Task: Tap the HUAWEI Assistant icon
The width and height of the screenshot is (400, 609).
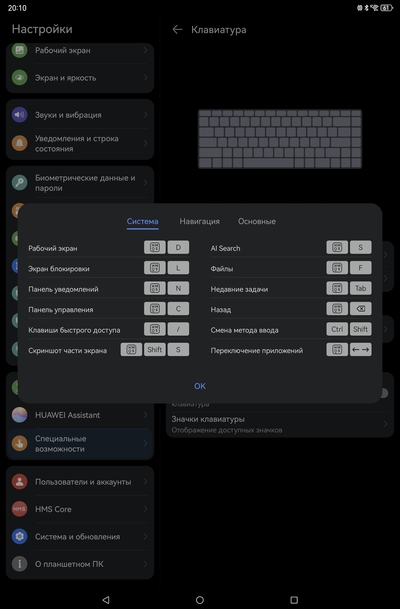Action: pos(19,415)
